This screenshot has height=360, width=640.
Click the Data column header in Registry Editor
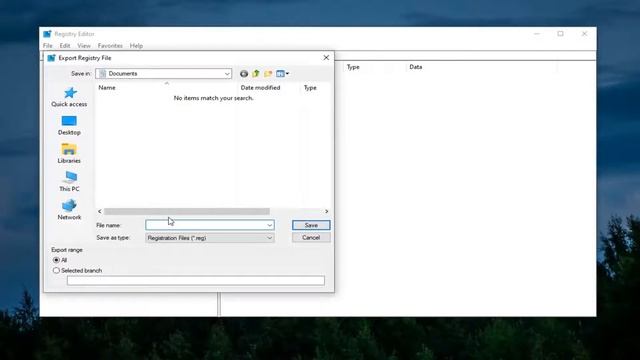pyautogui.click(x=416, y=67)
